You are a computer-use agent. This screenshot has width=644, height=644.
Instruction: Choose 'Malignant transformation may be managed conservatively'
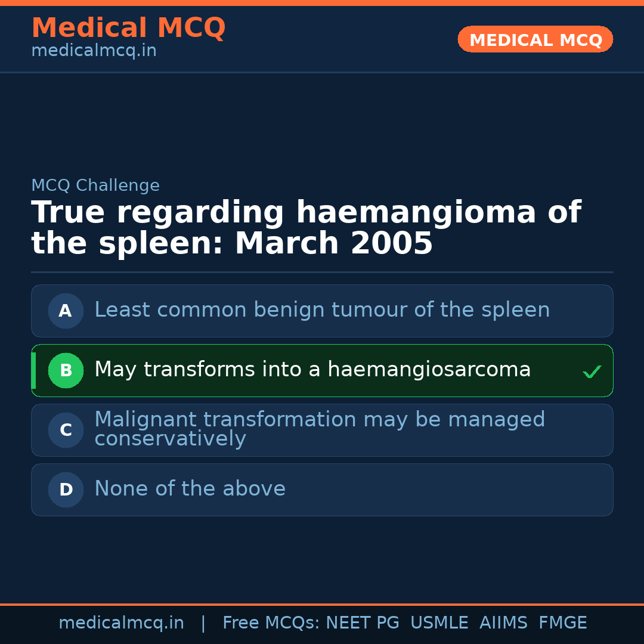(320, 429)
